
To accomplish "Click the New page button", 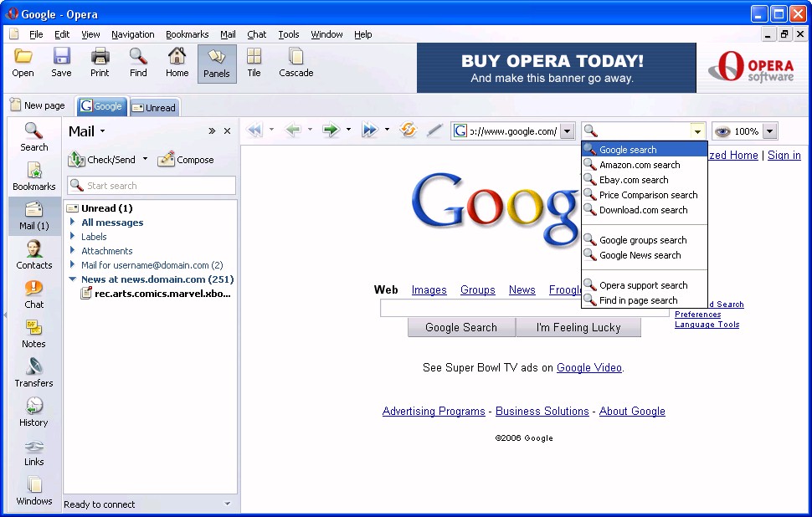I will (x=38, y=105).
